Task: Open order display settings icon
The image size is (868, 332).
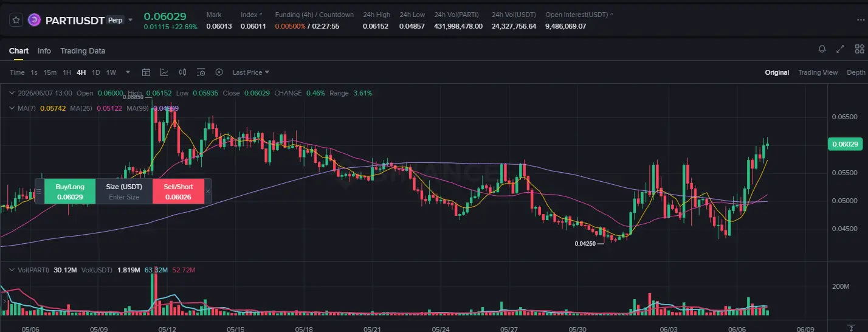Action: [201, 72]
